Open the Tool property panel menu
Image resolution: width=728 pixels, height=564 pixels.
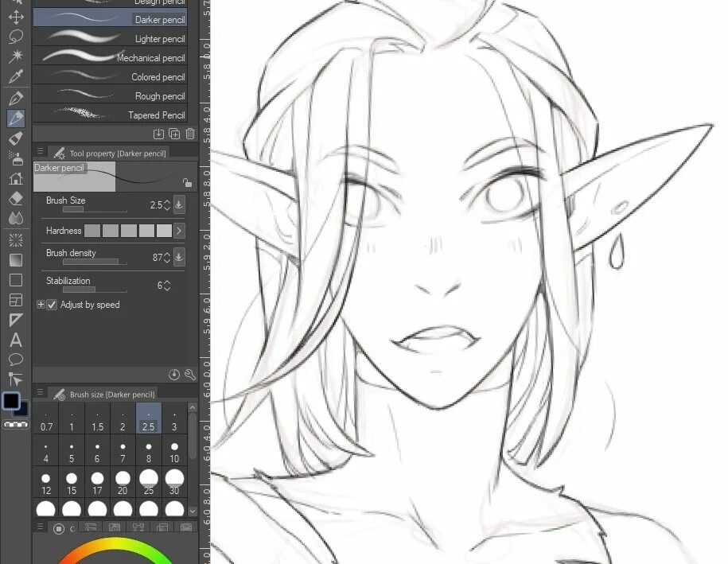point(41,151)
